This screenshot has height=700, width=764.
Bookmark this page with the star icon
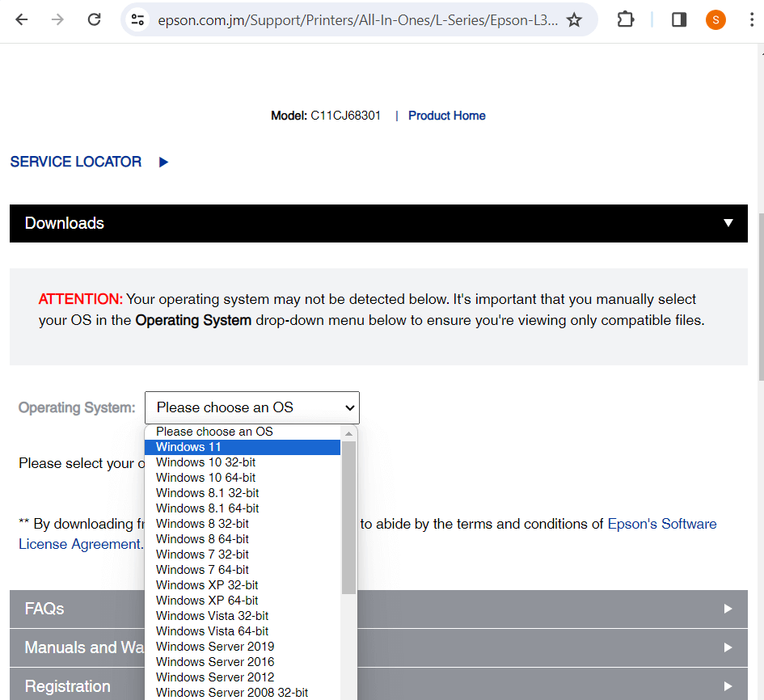click(x=574, y=20)
